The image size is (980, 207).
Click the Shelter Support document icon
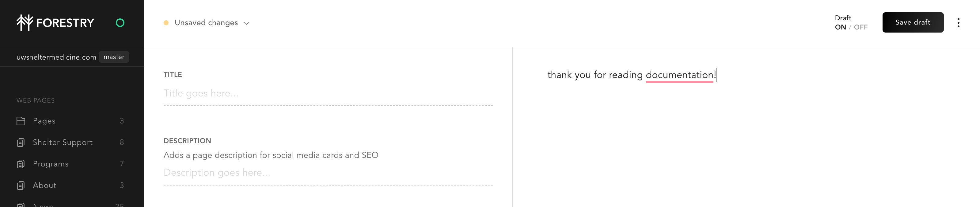(21, 143)
